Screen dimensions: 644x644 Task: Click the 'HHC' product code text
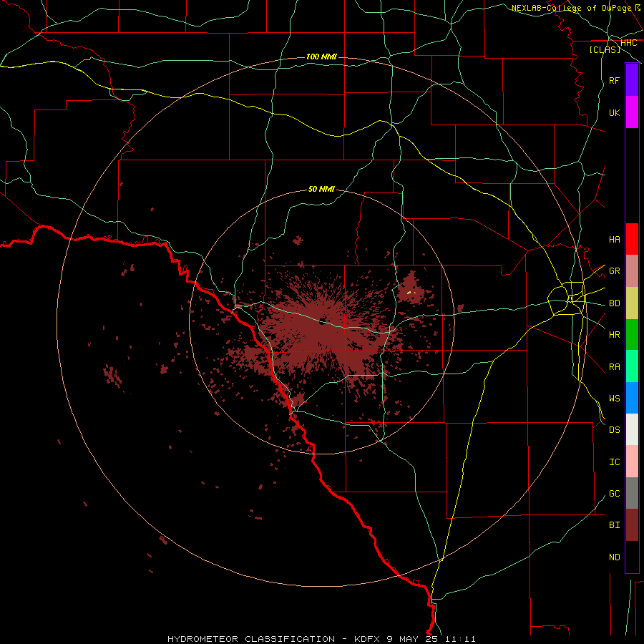[x=628, y=43]
